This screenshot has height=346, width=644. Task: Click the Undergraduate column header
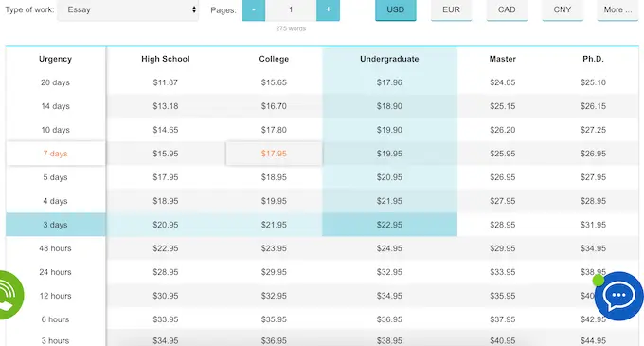pyautogui.click(x=389, y=59)
